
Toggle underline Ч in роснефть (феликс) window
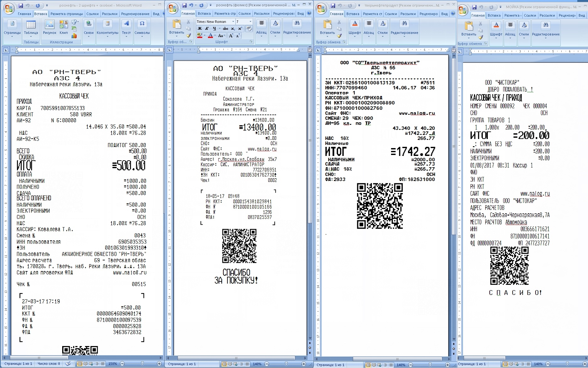point(215,29)
